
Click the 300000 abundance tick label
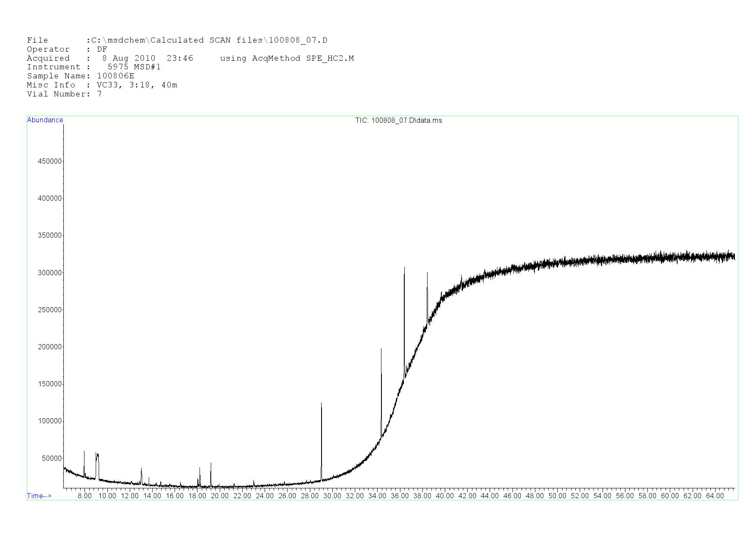pos(50,273)
